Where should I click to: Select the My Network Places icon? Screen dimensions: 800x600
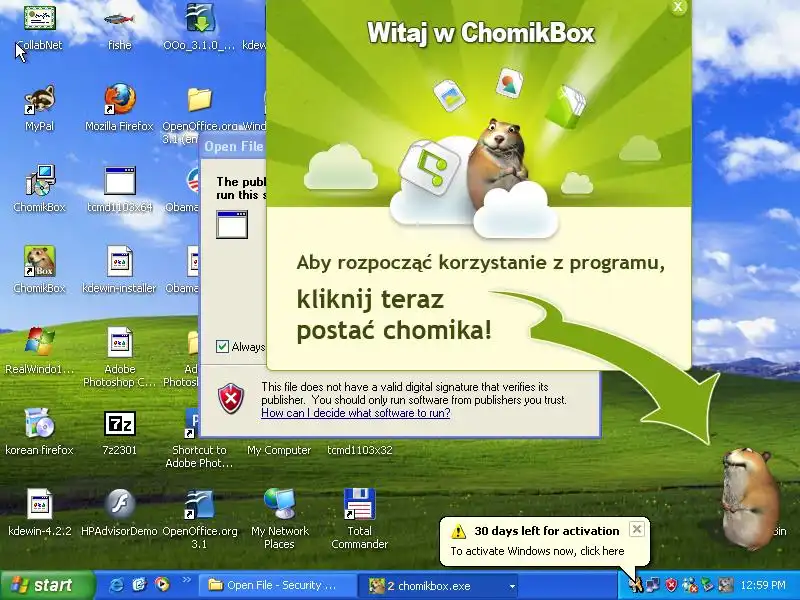[279, 504]
